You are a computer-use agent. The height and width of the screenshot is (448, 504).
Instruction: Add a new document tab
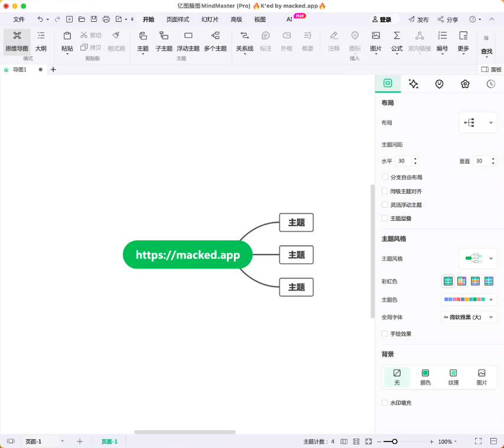53,70
